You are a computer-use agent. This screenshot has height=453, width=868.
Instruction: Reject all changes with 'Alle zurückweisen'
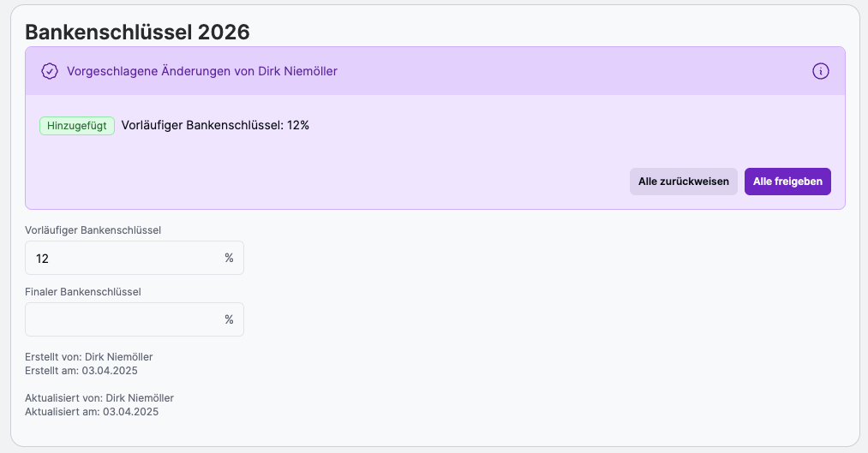tap(683, 182)
